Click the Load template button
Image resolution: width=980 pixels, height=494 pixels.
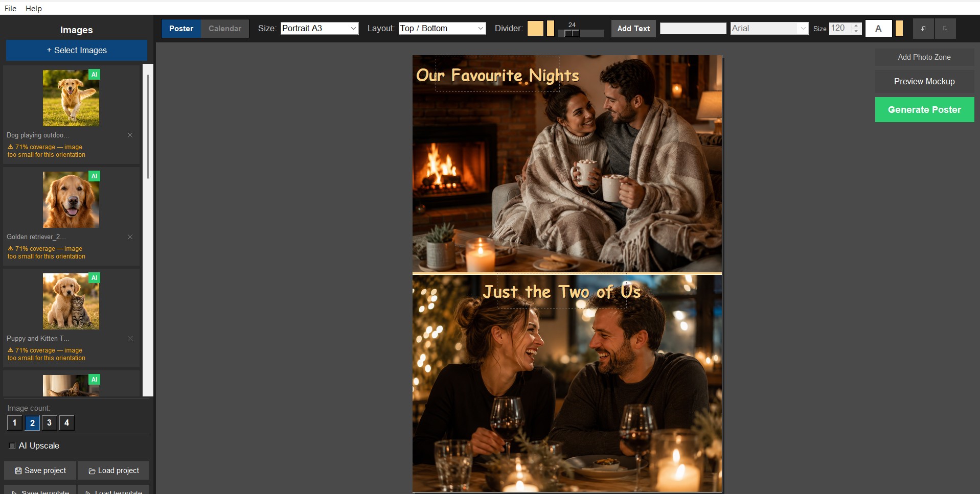pyautogui.click(x=113, y=490)
